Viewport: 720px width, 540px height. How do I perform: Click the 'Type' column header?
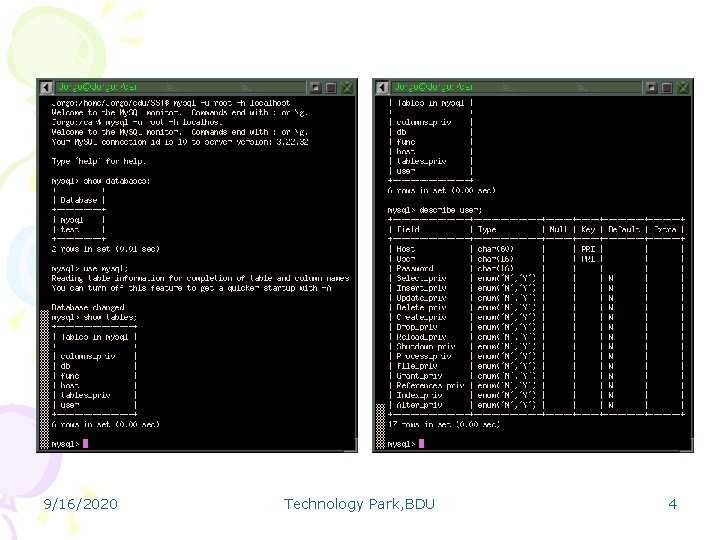tap(487, 229)
